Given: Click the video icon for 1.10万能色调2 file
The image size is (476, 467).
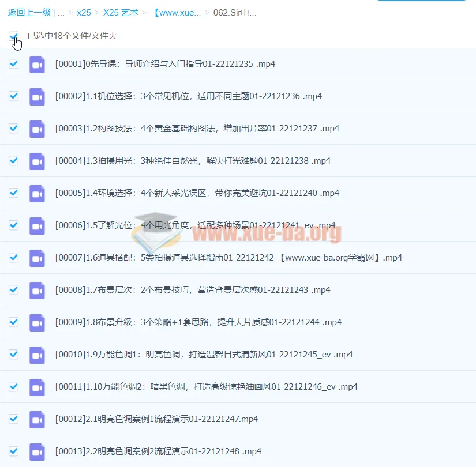Looking at the screenshot, I should point(37,387).
